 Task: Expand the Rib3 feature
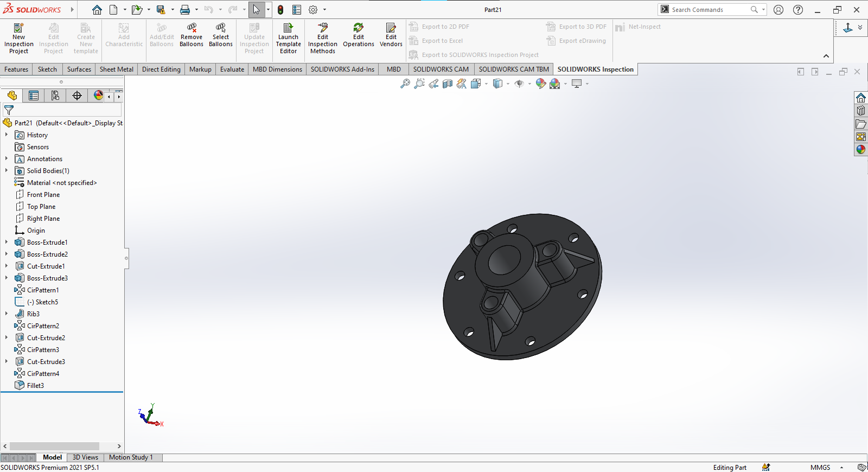coord(7,314)
